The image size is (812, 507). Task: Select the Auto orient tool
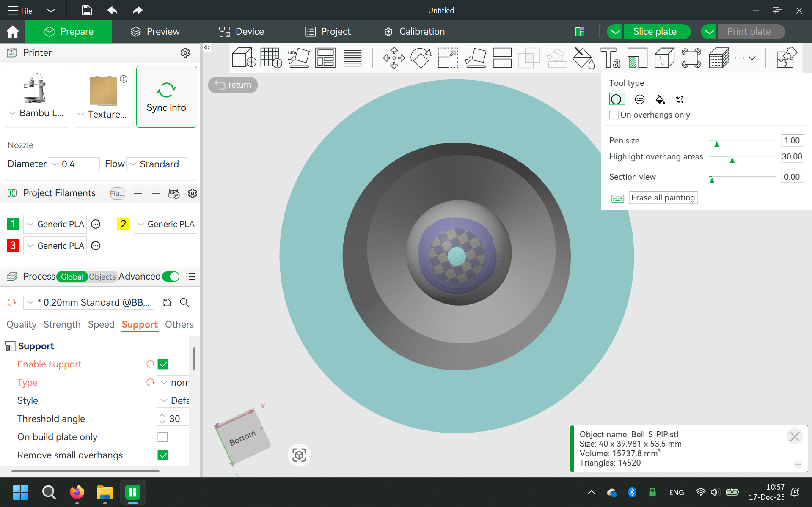[x=298, y=58]
